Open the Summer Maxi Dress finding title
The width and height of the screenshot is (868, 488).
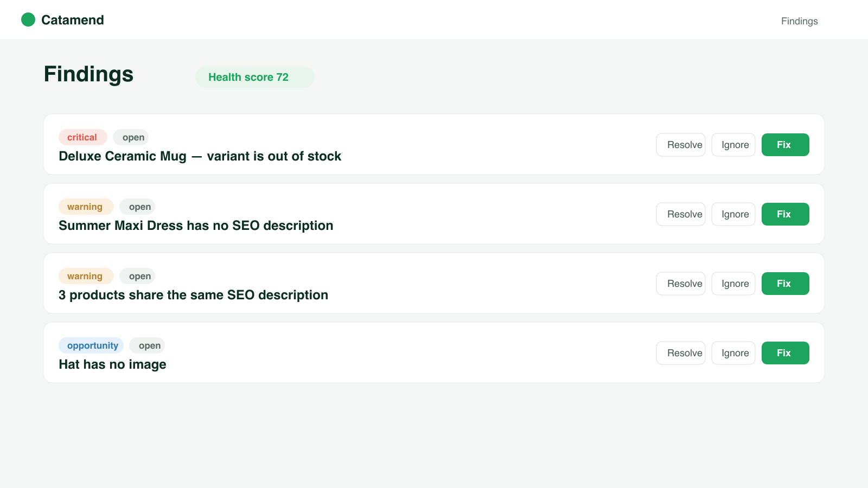coord(196,226)
